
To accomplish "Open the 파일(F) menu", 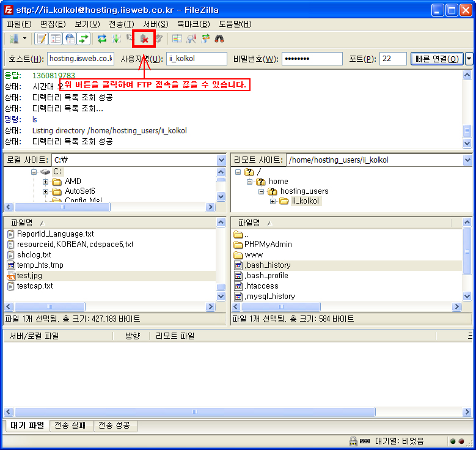I will coord(19,24).
